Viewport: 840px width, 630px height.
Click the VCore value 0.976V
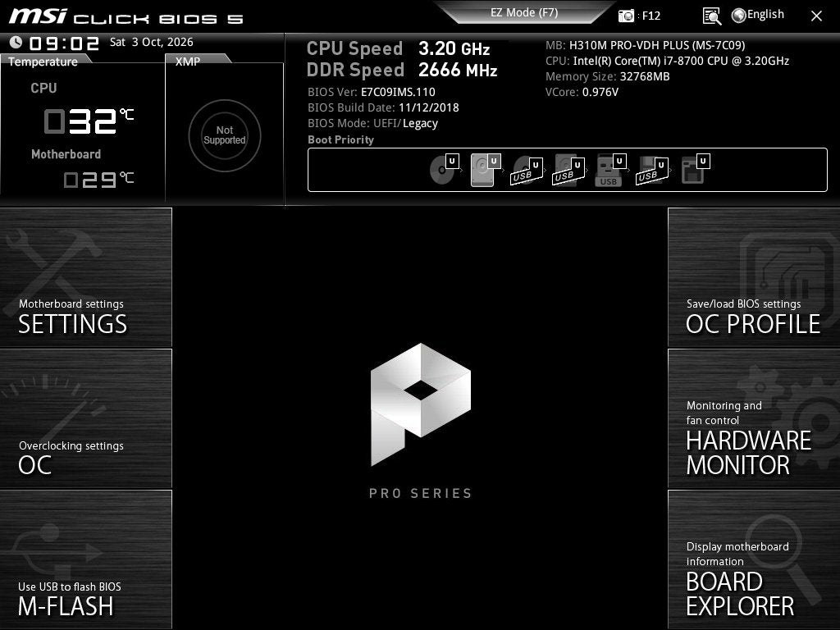pos(600,92)
